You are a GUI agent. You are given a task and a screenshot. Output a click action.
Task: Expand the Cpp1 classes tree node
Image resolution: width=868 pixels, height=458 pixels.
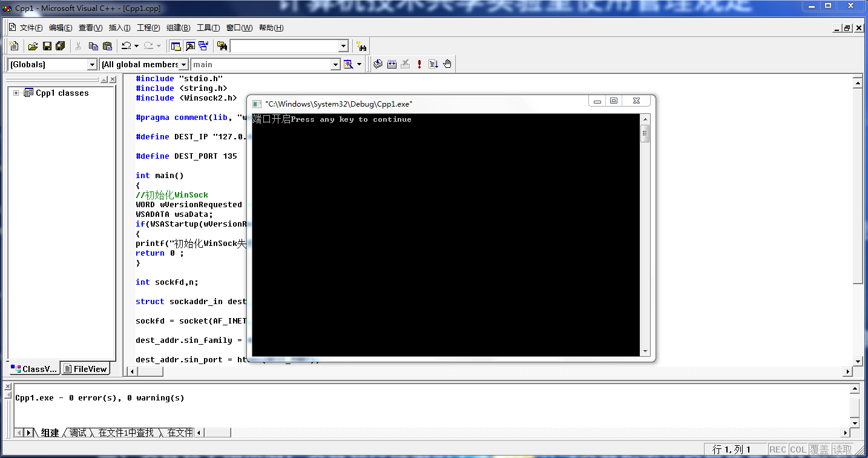[16, 93]
